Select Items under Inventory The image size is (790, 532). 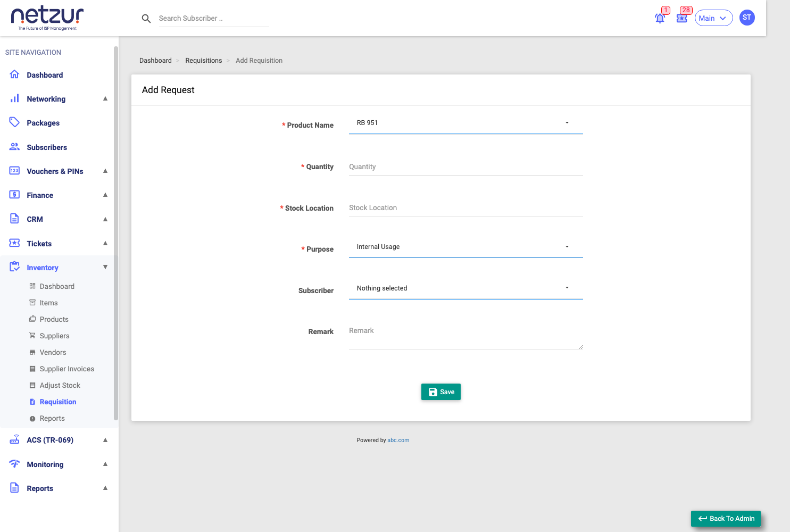[48, 303]
